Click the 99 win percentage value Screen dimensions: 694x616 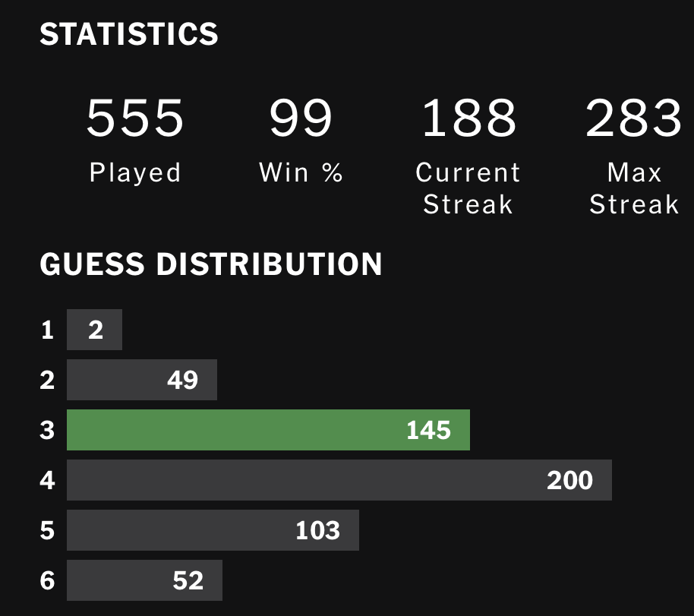(301, 118)
